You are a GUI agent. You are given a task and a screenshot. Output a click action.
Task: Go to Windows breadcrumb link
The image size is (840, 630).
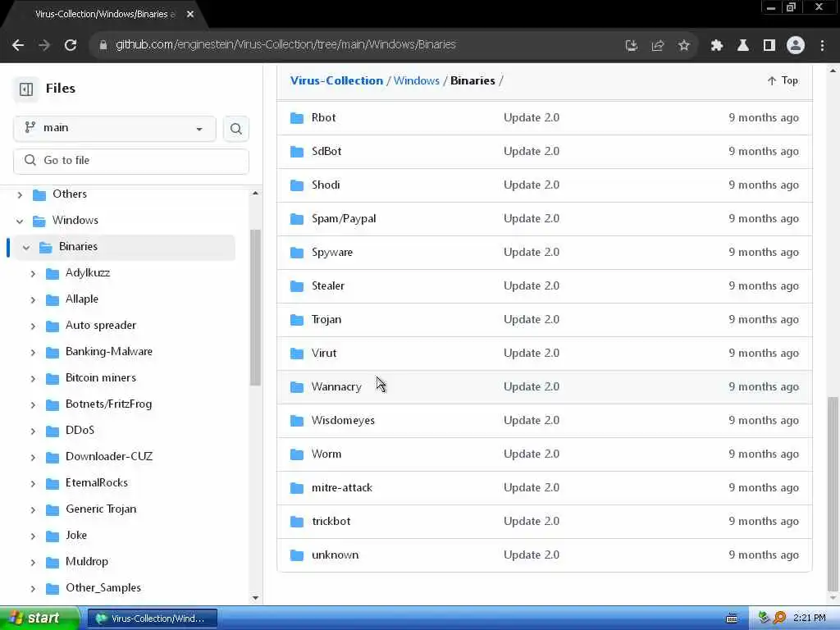(416, 80)
